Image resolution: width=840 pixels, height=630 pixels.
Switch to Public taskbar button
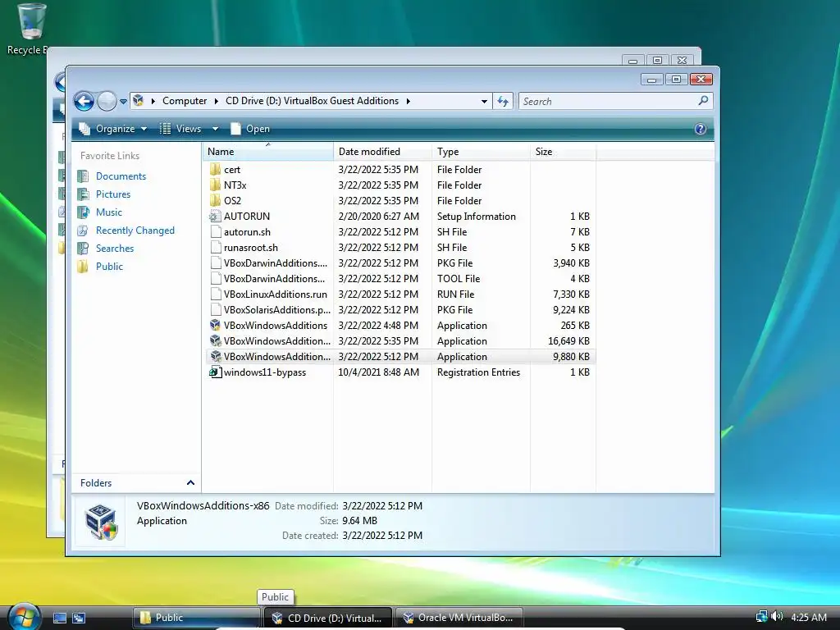197,618
